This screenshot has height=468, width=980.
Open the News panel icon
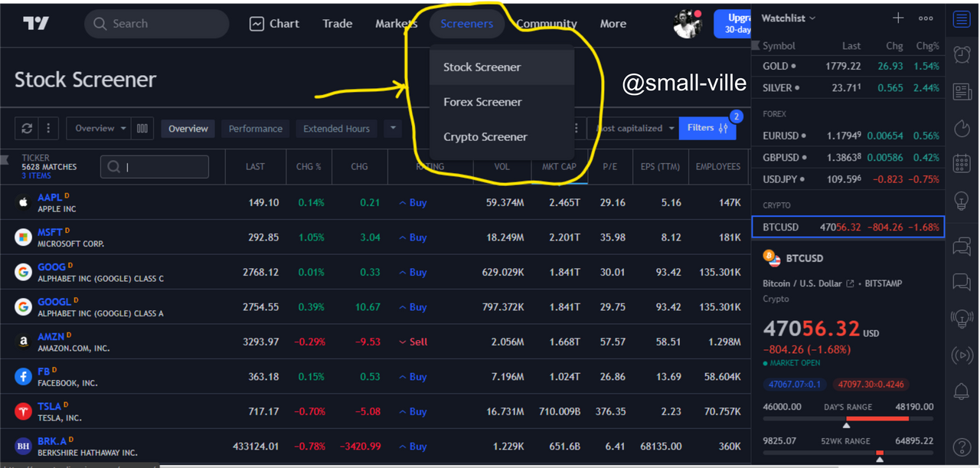[962, 92]
